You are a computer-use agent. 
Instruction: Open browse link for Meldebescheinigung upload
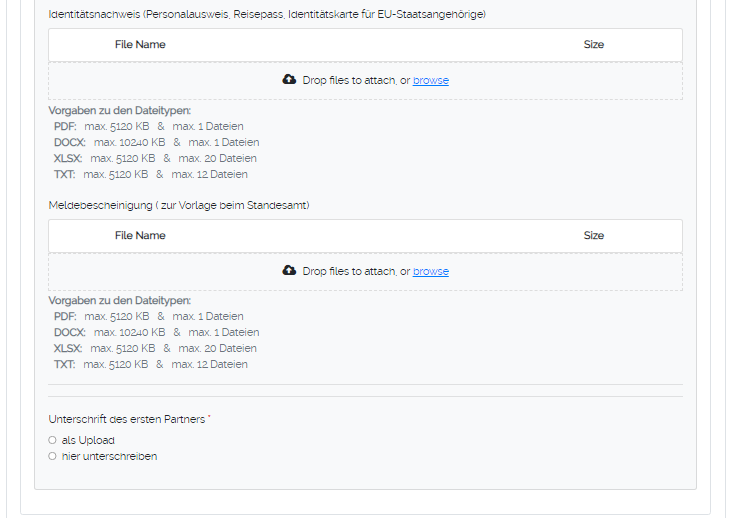point(430,271)
